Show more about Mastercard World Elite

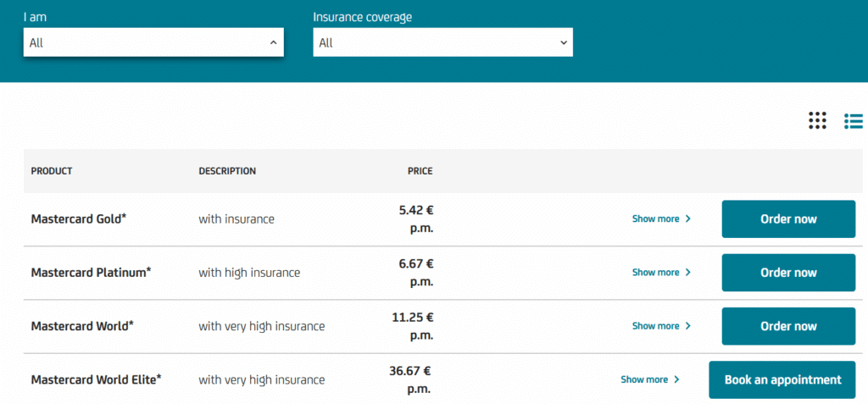coord(650,379)
